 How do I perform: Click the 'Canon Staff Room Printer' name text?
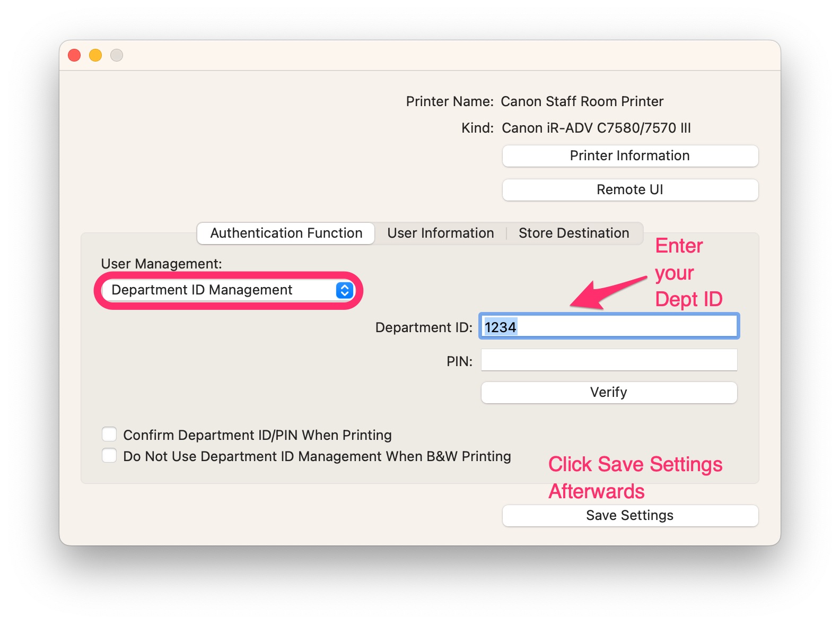[582, 101]
